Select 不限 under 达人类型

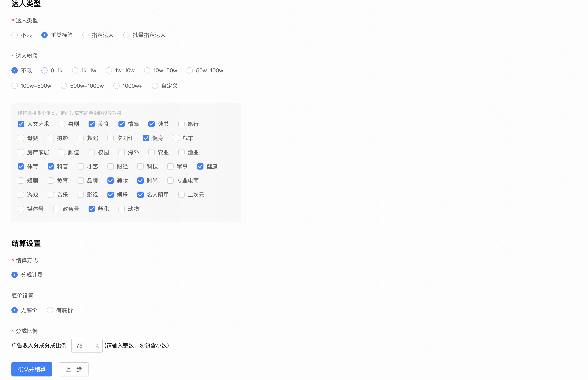[15, 35]
